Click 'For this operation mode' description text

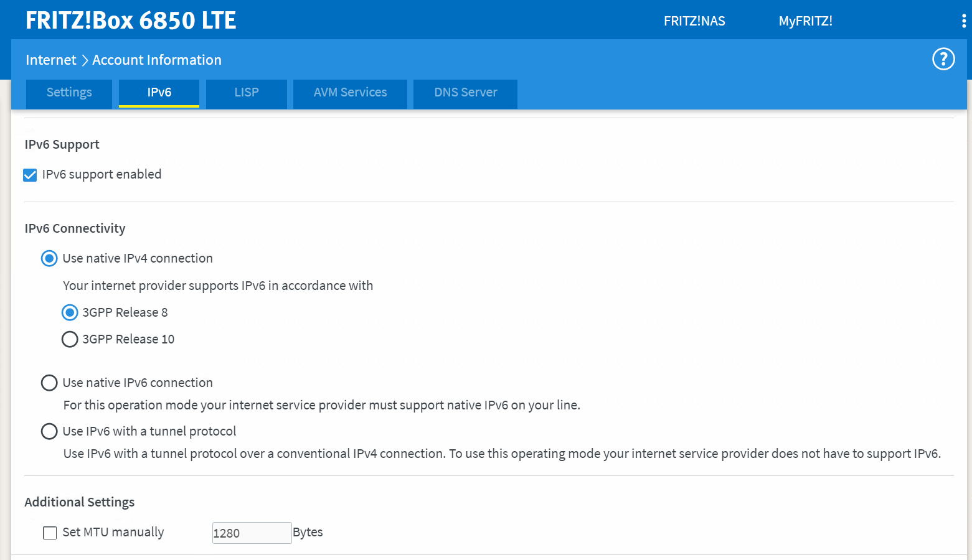(322, 405)
